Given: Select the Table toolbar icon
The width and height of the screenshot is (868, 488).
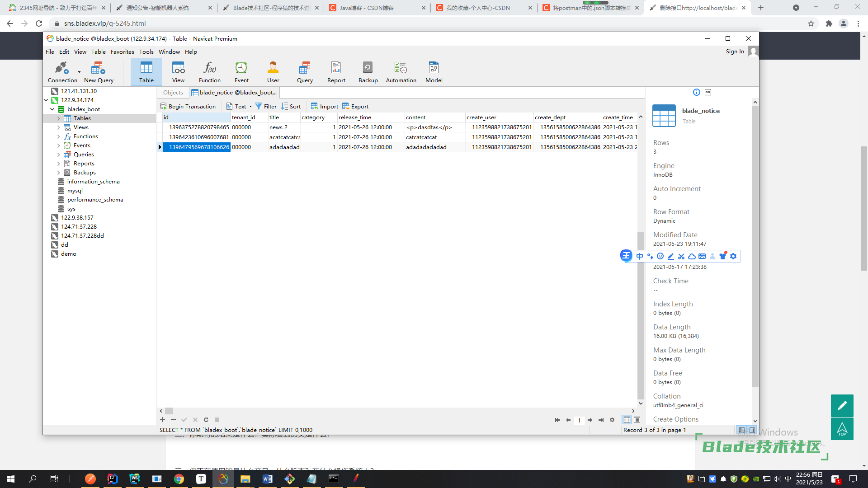Looking at the screenshot, I should [146, 72].
